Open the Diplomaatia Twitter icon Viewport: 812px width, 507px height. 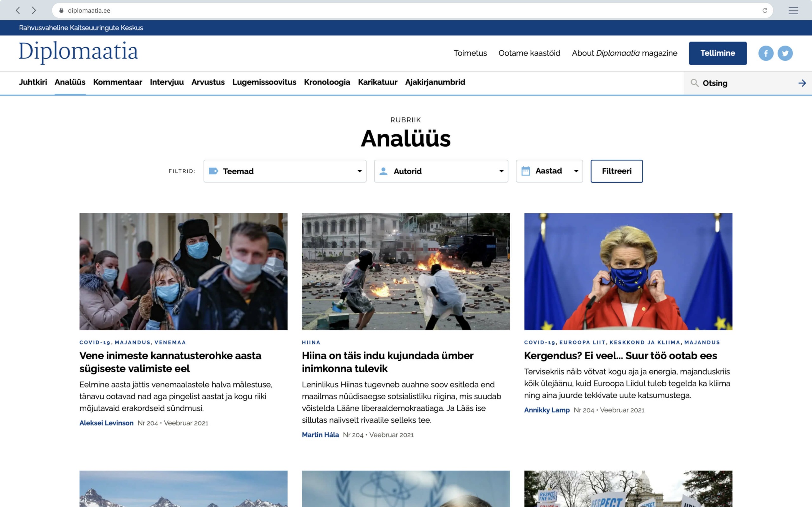coord(785,53)
